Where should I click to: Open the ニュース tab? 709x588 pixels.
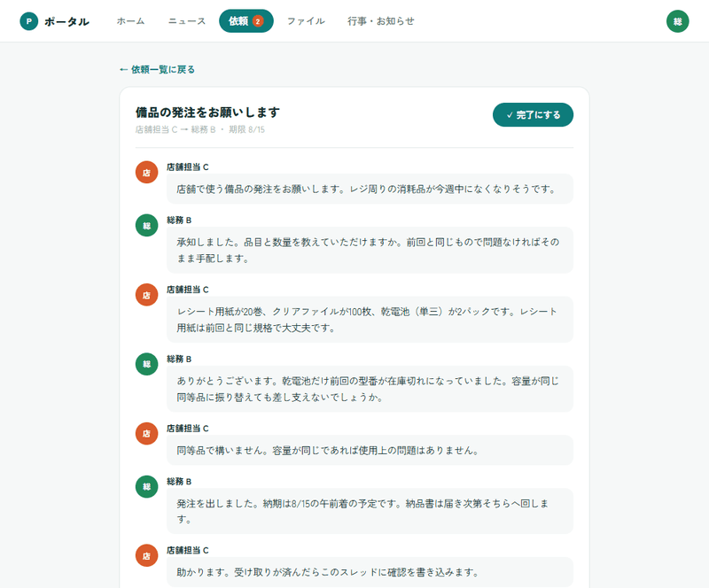click(x=187, y=21)
